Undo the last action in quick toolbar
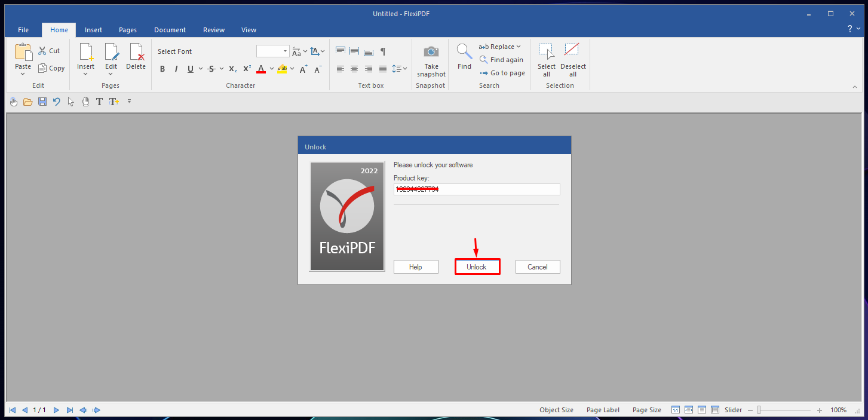868x420 pixels. tap(57, 102)
